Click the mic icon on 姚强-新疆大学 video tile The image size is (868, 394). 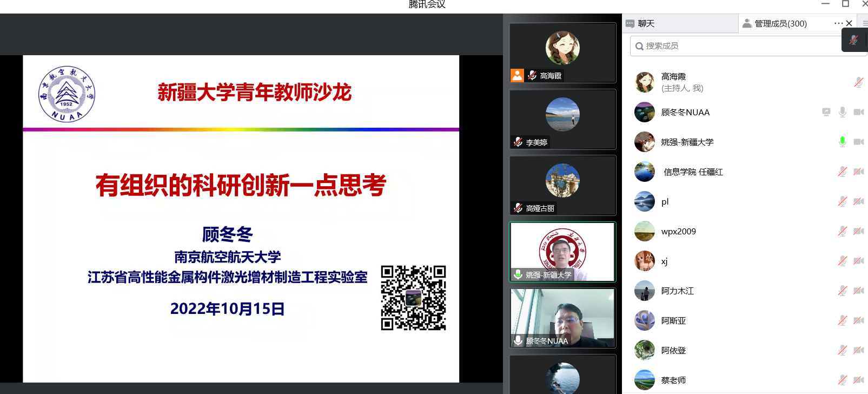click(x=518, y=274)
